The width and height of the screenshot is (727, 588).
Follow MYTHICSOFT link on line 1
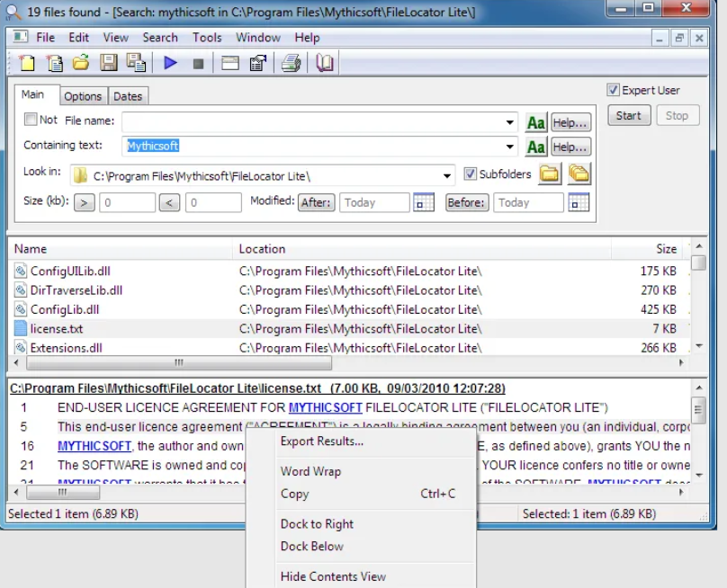(x=326, y=408)
